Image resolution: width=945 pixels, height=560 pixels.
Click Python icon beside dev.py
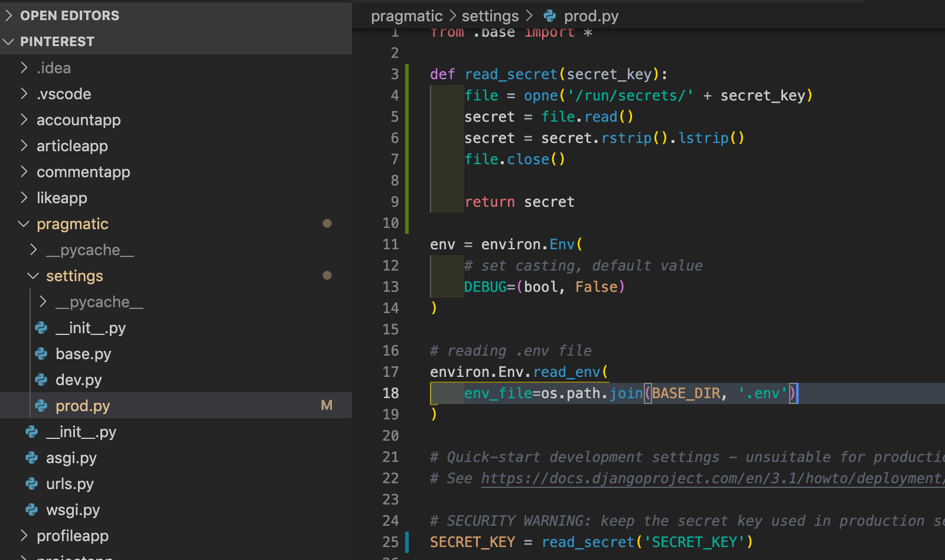coord(41,380)
